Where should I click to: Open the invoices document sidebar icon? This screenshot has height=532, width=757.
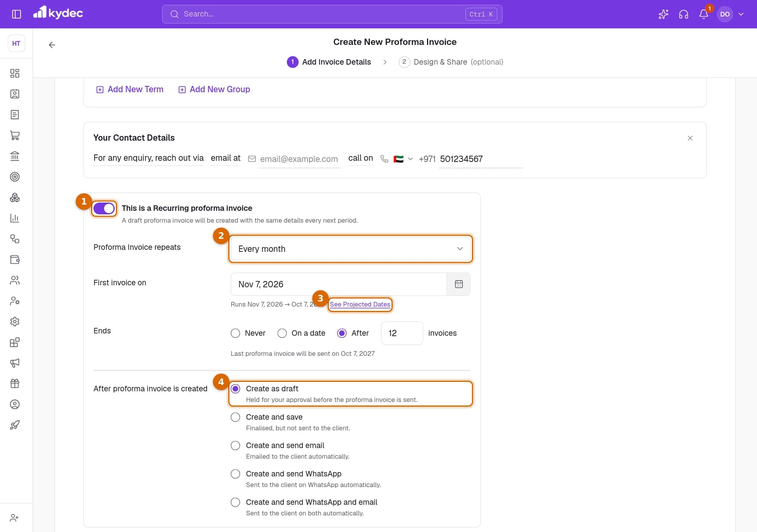coord(15,115)
